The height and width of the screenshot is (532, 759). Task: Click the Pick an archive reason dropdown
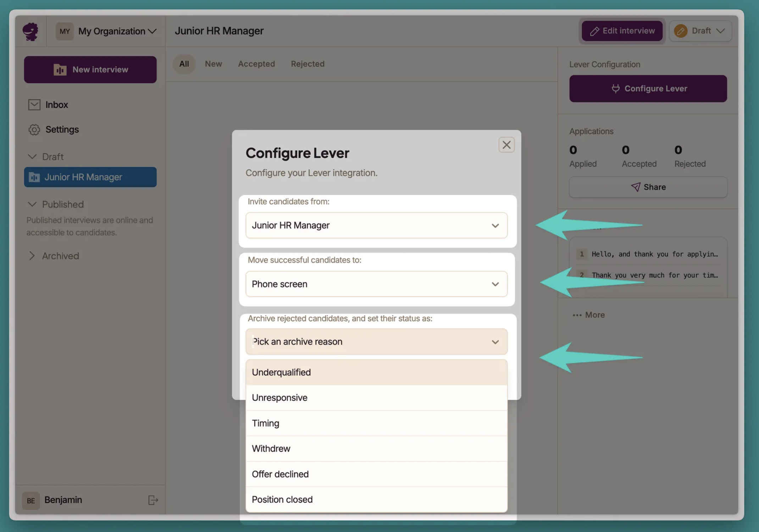[x=376, y=342]
